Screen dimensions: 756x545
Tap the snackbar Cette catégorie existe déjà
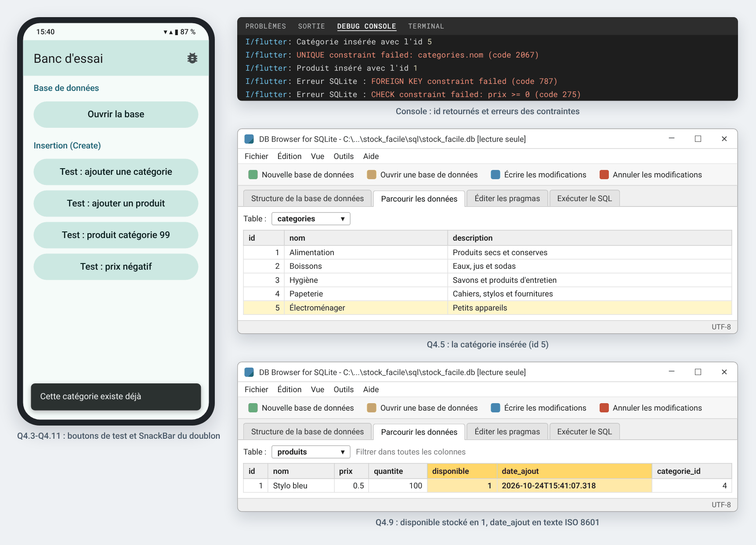pyautogui.click(x=116, y=397)
